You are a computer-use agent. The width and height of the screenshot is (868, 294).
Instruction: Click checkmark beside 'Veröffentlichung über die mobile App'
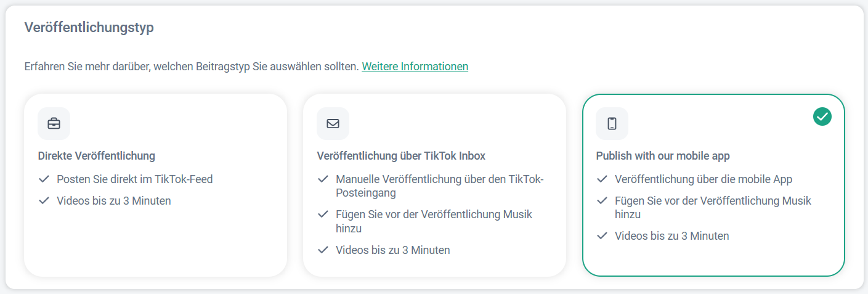602,179
